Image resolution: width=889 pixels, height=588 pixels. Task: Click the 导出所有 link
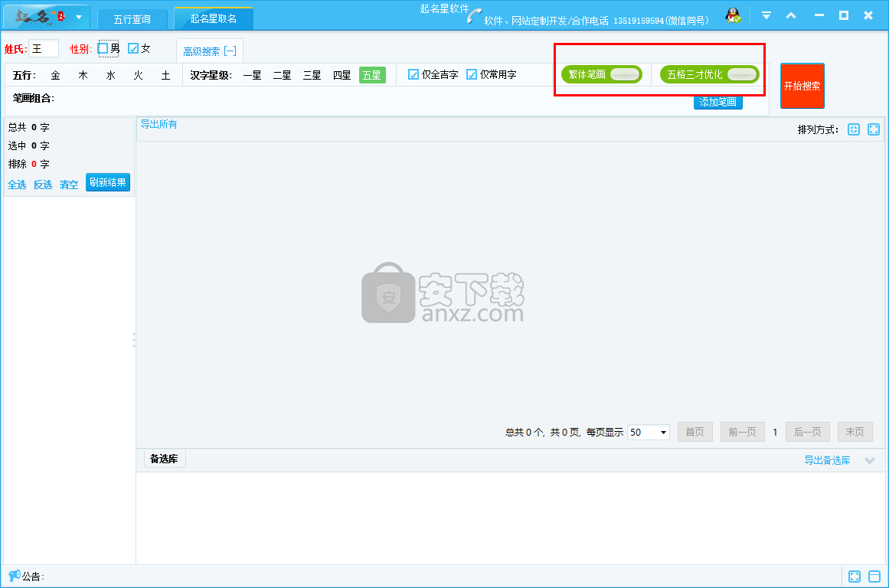(159, 124)
